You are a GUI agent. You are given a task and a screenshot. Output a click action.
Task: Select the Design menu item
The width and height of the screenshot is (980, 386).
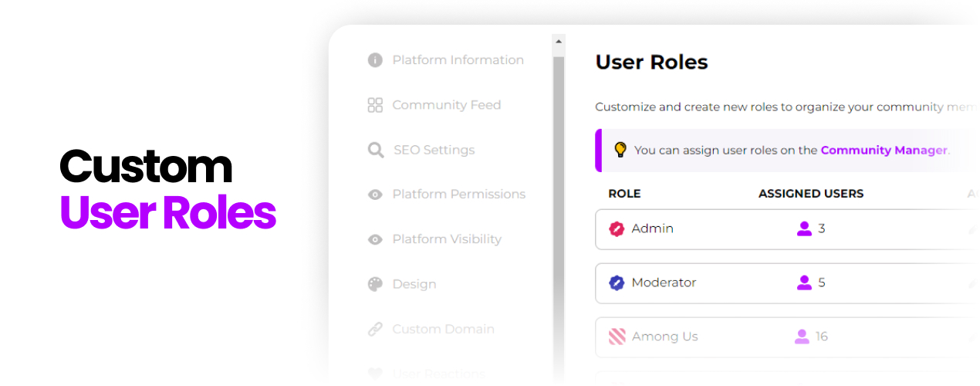point(414,284)
